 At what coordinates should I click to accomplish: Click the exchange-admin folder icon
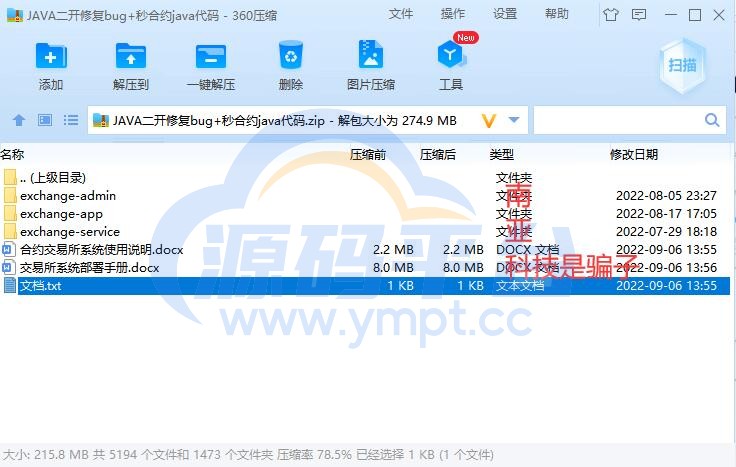(x=10, y=196)
